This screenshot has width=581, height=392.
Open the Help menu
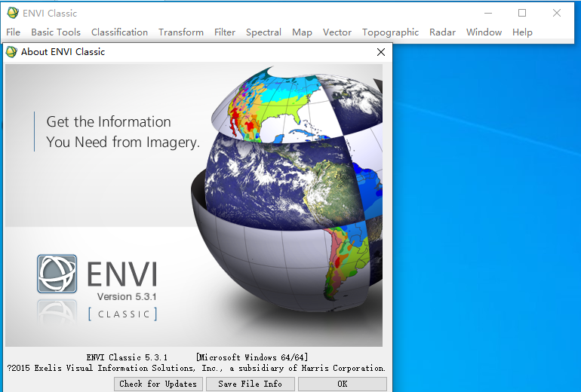click(522, 32)
